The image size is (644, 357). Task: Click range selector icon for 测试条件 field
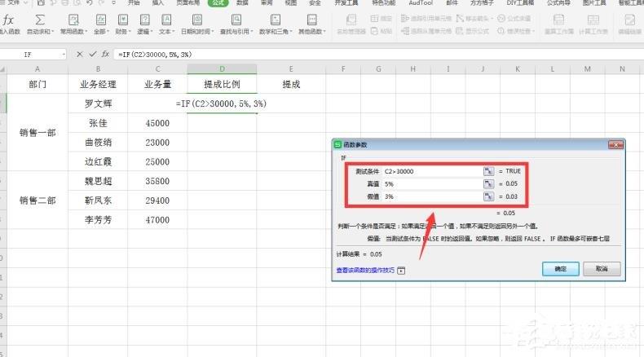pyautogui.click(x=488, y=171)
